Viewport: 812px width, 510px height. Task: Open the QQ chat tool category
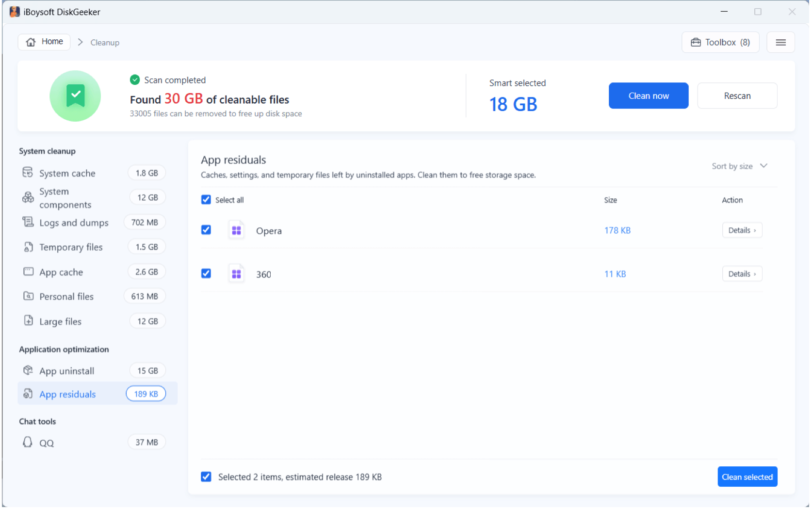point(97,443)
